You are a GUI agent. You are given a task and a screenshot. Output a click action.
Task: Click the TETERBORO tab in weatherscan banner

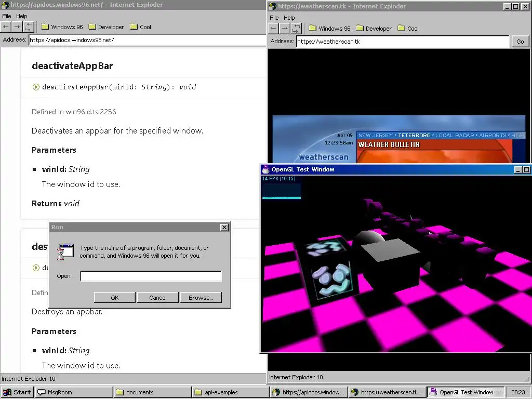click(414, 136)
